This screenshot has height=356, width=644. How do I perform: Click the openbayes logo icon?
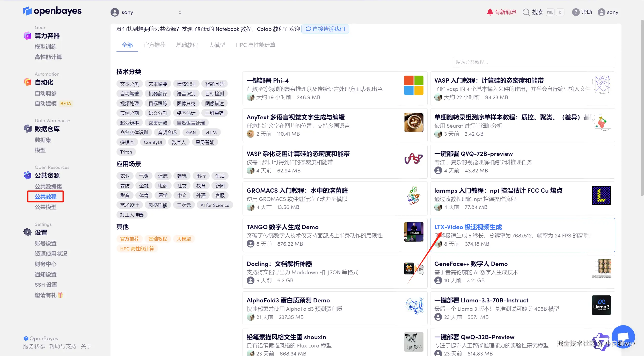[x=27, y=11]
